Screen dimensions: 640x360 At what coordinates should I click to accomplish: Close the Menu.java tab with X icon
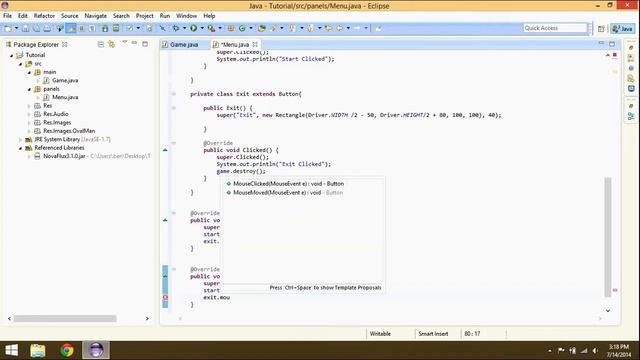point(255,44)
